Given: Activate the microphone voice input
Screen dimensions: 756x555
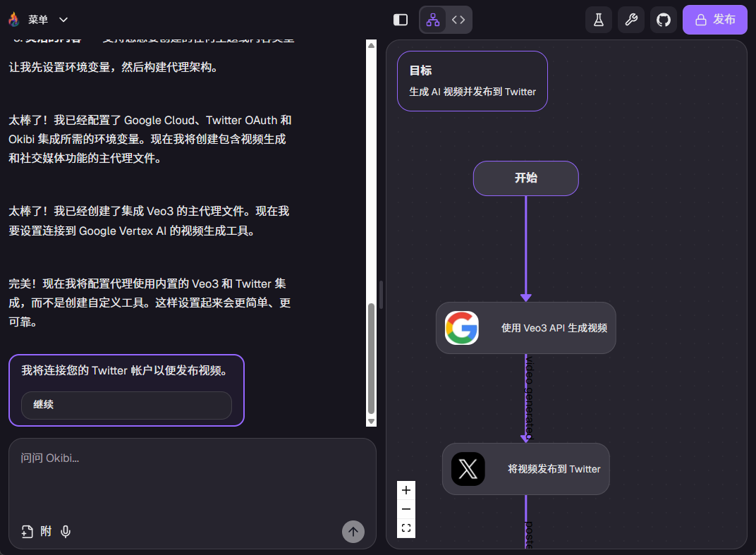Looking at the screenshot, I should click(66, 531).
